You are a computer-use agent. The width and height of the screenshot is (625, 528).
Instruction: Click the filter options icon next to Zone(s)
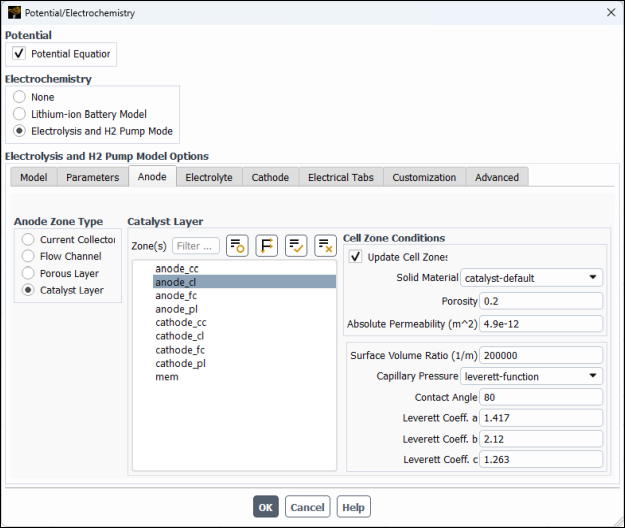pyautogui.click(x=237, y=245)
